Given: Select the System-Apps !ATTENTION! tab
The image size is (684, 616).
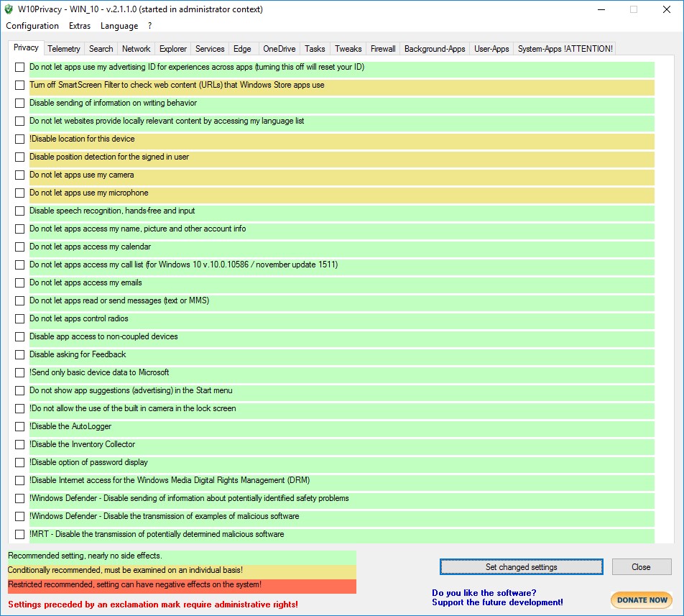Looking at the screenshot, I should [x=565, y=49].
